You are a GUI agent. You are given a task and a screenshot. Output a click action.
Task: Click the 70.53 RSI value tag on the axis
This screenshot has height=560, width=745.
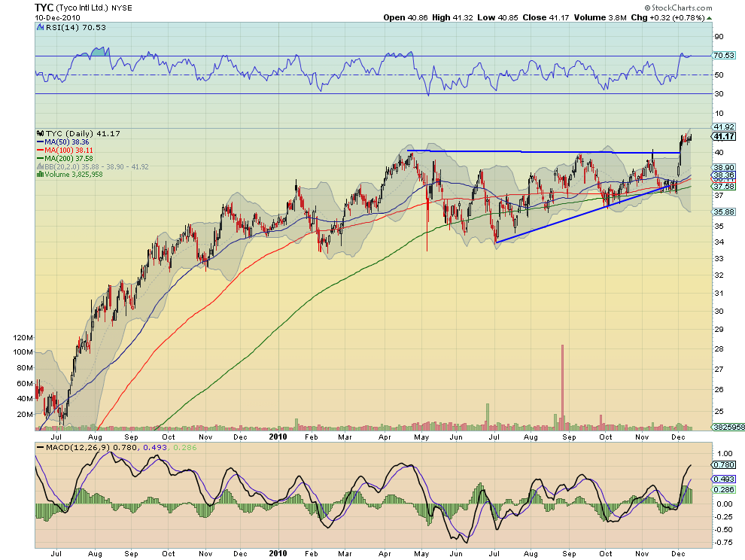724,56
